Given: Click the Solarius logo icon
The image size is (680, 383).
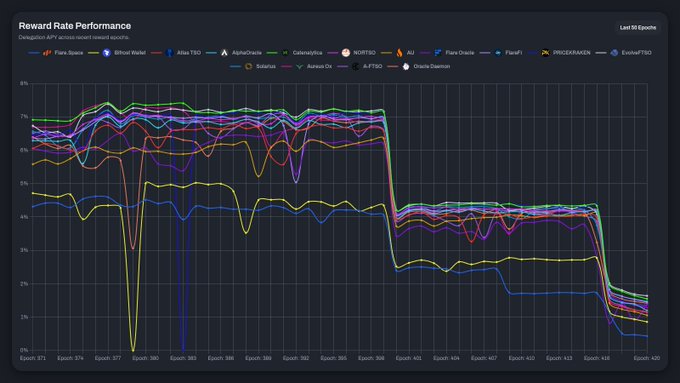Looking at the screenshot, I should (248, 66).
